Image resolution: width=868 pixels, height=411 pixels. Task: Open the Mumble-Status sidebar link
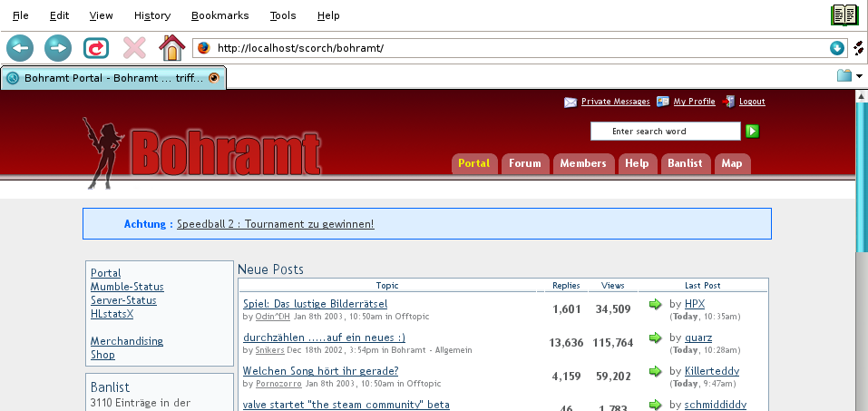click(127, 287)
